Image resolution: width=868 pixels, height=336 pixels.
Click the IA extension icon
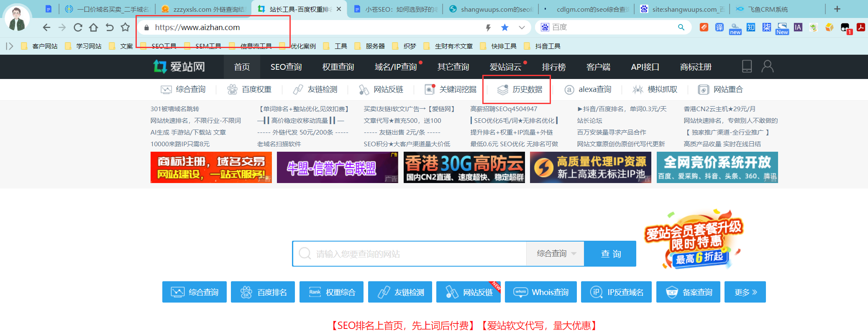(x=798, y=28)
